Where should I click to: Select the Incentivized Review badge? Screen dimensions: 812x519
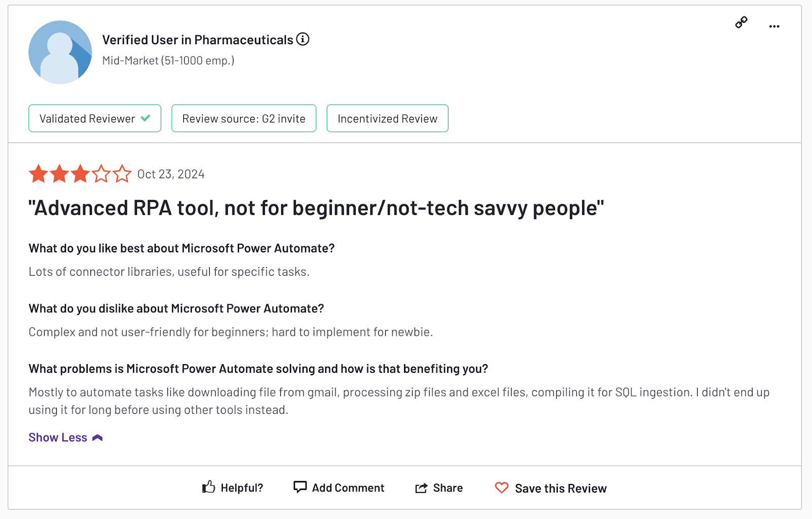coord(387,118)
